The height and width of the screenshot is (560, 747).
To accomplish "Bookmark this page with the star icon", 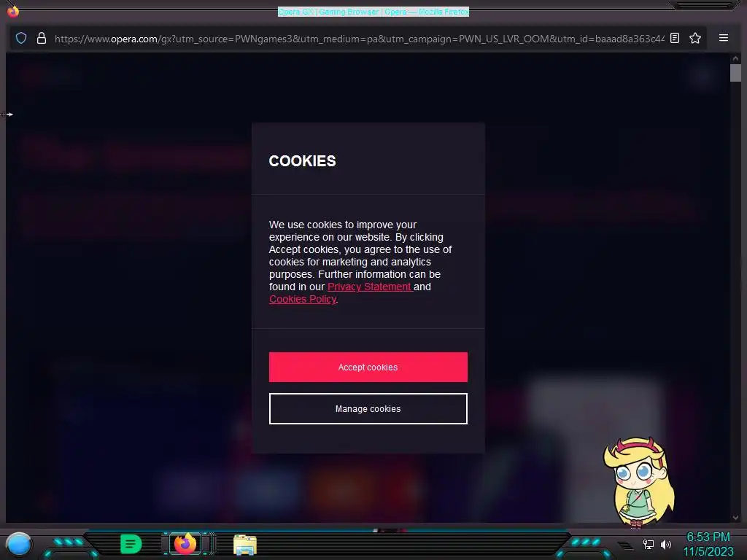I will [695, 38].
